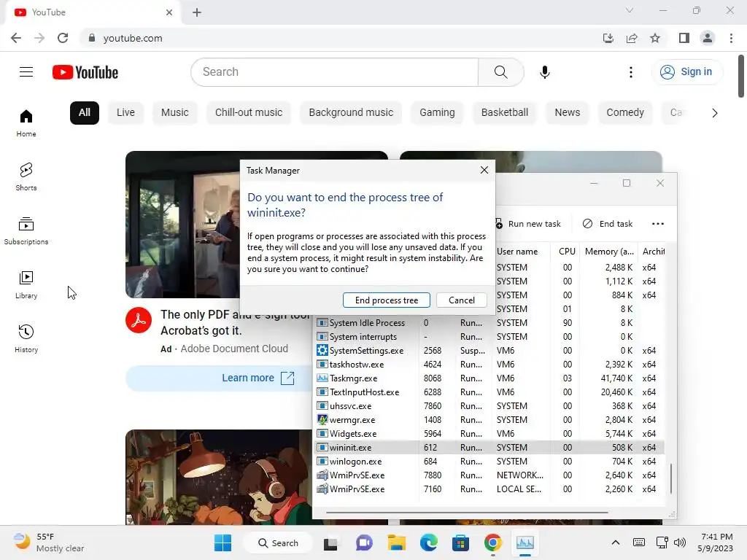
Task: Open File Explorer from taskbar
Action: pyautogui.click(x=396, y=542)
